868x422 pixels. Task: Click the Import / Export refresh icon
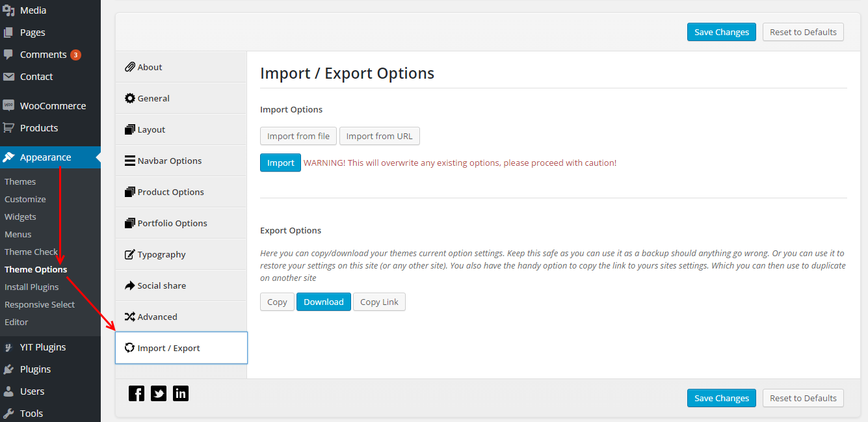click(130, 348)
